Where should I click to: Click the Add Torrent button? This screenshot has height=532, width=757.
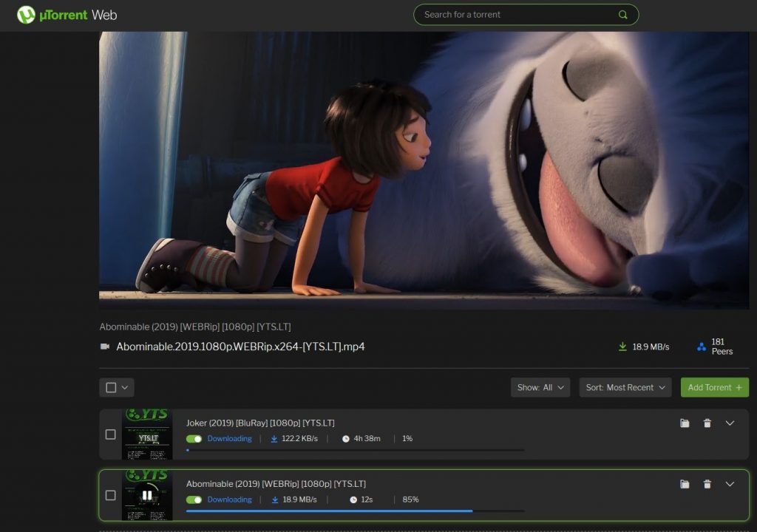coord(715,387)
